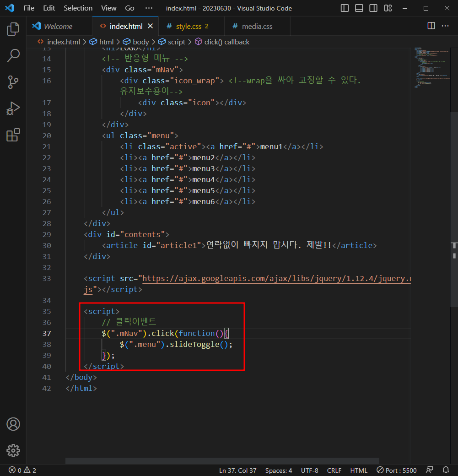Click index.html breadcrumb
The height and width of the screenshot is (476, 458).
point(59,42)
